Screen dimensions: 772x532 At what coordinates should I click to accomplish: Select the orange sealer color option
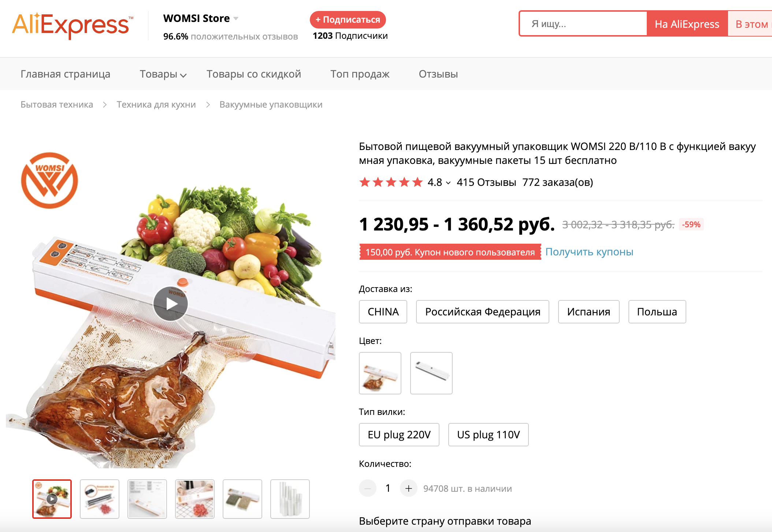coord(380,373)
